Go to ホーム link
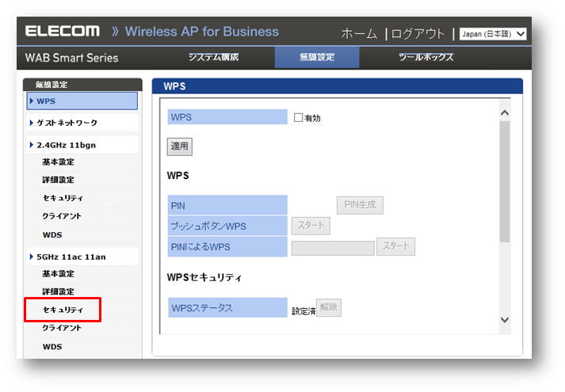The image size is (565, 392). tap(359, 34)
